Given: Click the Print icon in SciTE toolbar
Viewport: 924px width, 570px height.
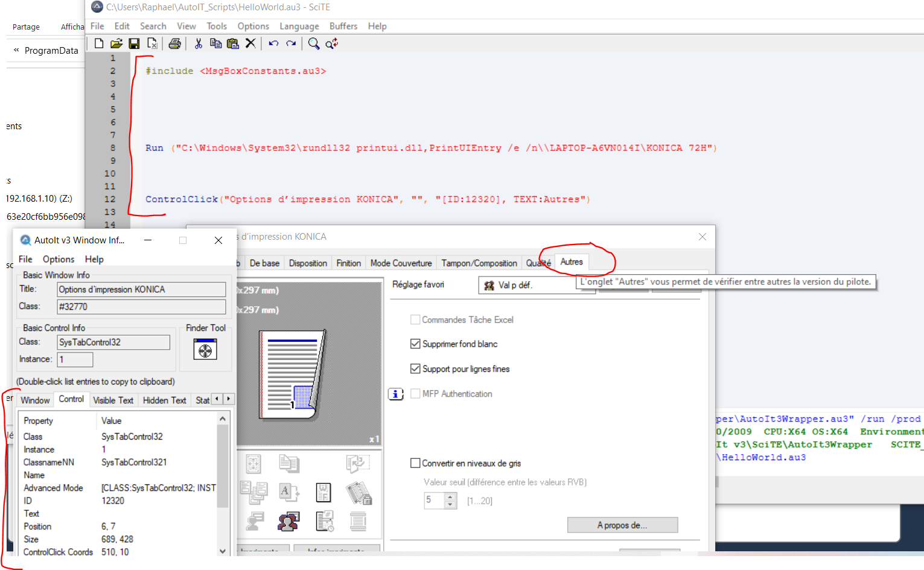Looking at the screenshot, I should pos(174,43).
